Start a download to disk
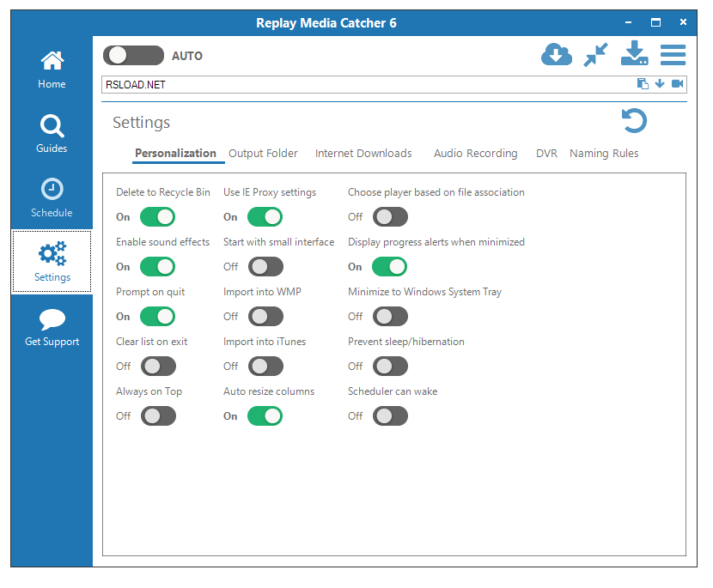Screen dimensions: 713x588 pos(635,54)
